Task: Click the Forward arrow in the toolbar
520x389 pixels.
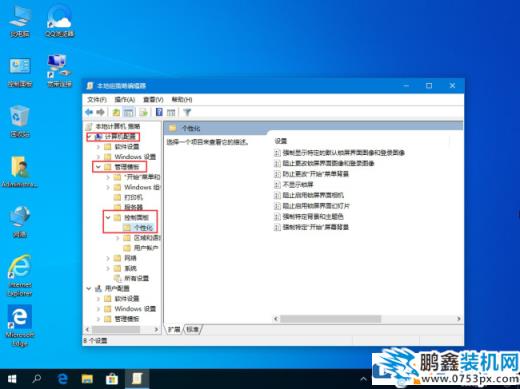Action: (100, 112)
